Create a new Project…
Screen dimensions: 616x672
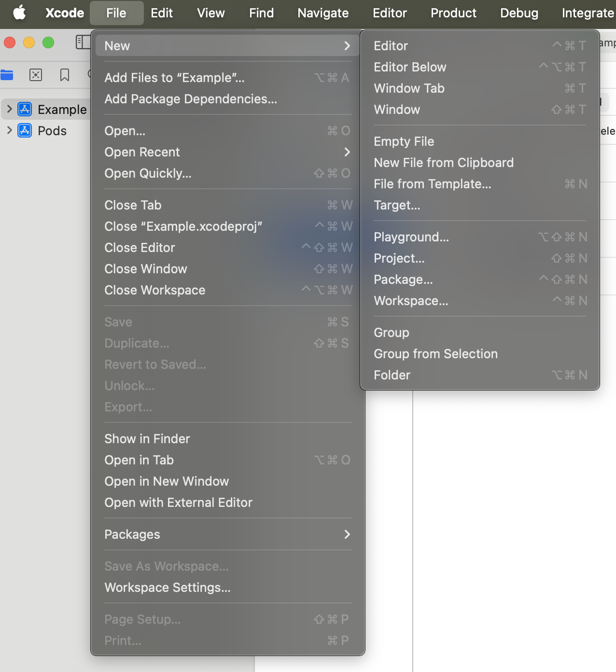point(480,258)
